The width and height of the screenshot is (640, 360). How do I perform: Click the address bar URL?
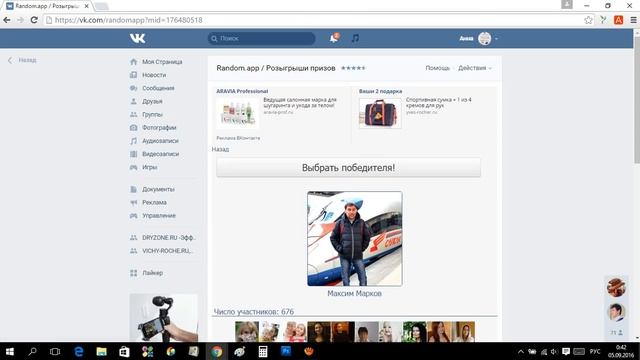tap(129, 20)
